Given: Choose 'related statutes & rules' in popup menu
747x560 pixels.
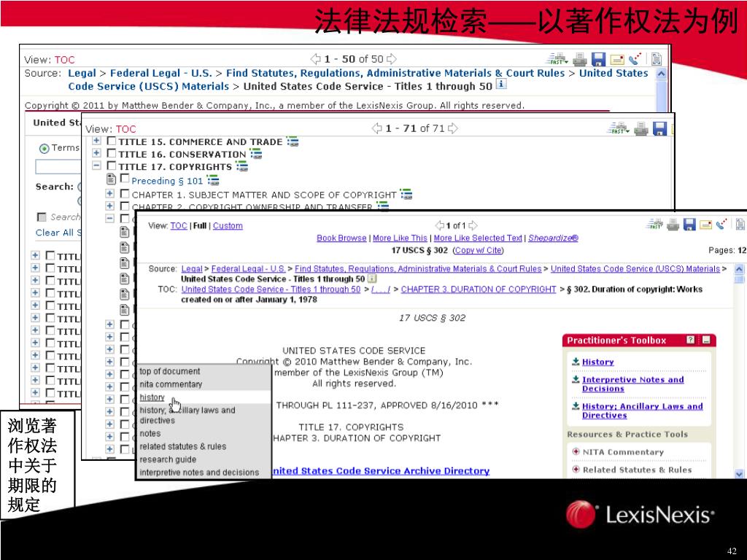Looking at the screenshot, I should [183, 446].
